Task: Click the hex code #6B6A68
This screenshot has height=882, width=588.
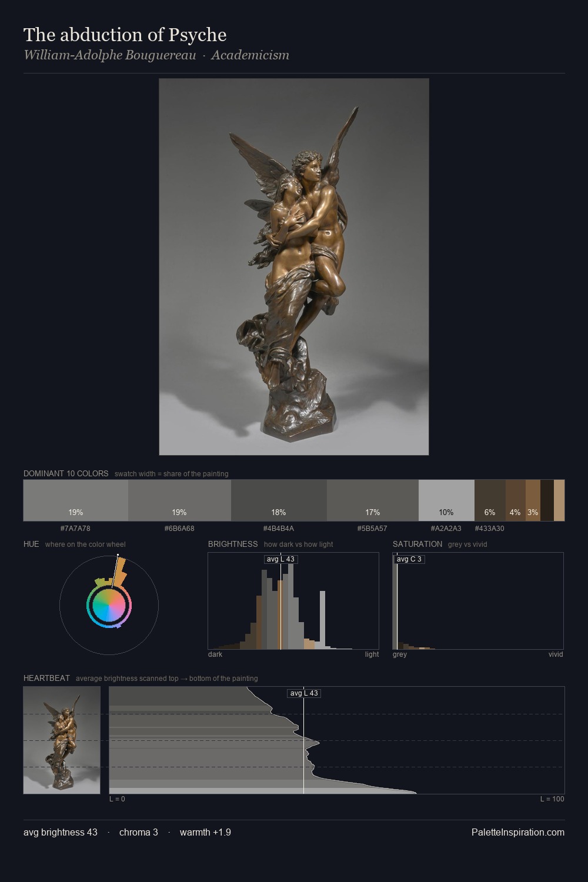Action: (179, 529)
